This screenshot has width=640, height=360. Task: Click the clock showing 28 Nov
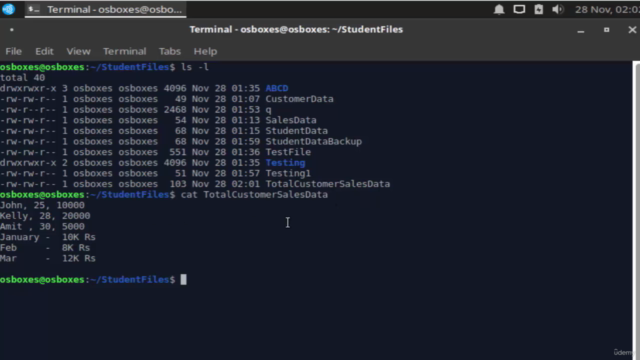pos(607,9)
